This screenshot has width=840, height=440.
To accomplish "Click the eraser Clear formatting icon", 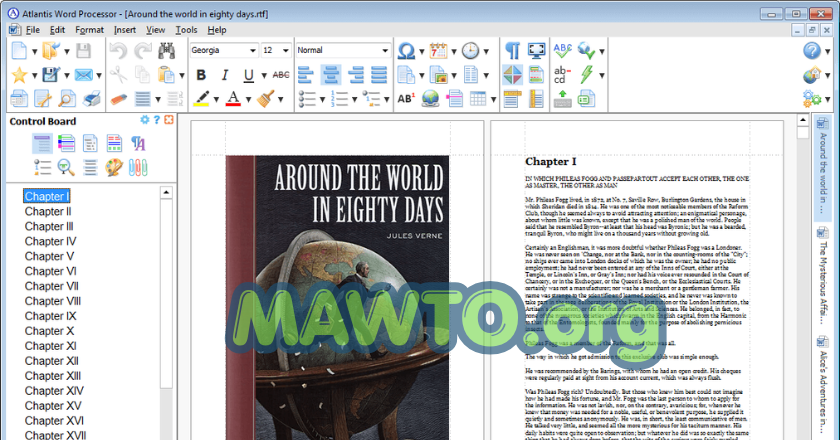I will tap(118, 99).
